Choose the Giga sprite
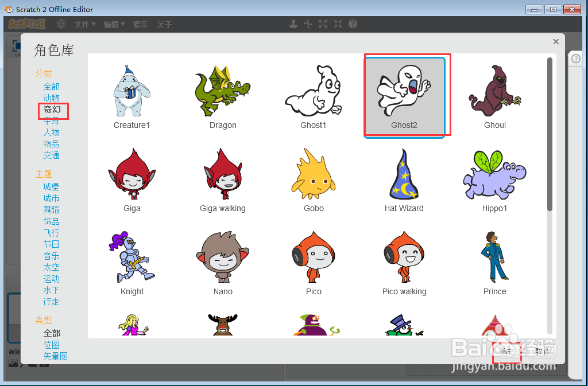 click(x=132, y=180)
